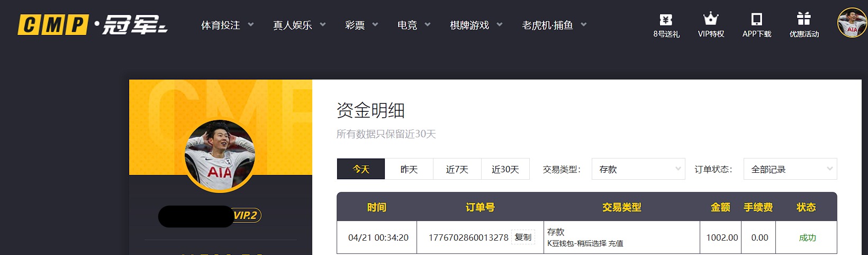Click the amount value 1002.00
Screen dimensions: 868x255
[722, 238]
